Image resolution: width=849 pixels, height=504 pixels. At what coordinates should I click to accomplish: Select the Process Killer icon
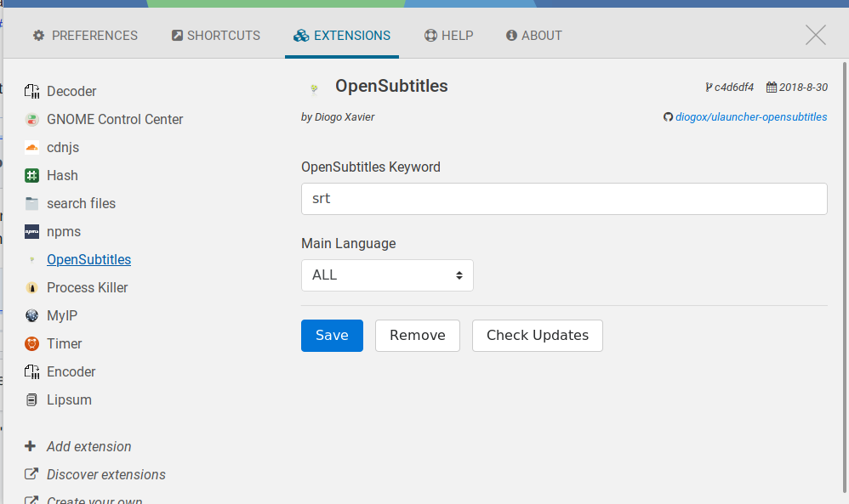[x=32, y=287]
